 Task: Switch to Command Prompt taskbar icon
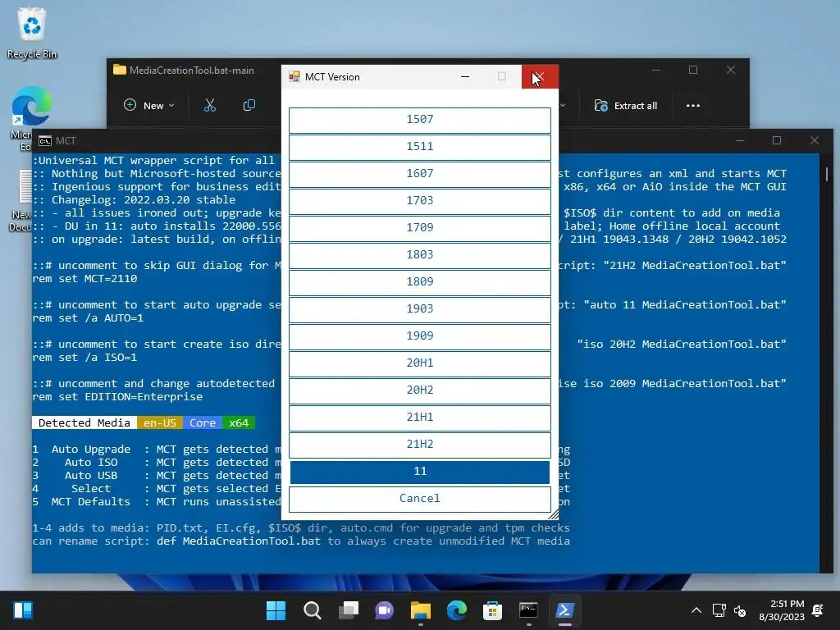(528, 610)
